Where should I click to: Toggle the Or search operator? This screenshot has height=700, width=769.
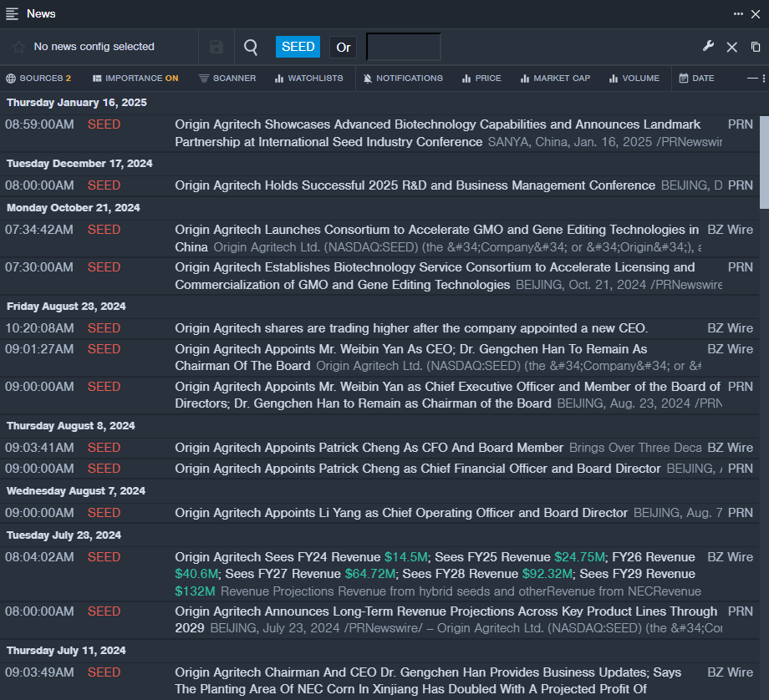coord(343,47)
